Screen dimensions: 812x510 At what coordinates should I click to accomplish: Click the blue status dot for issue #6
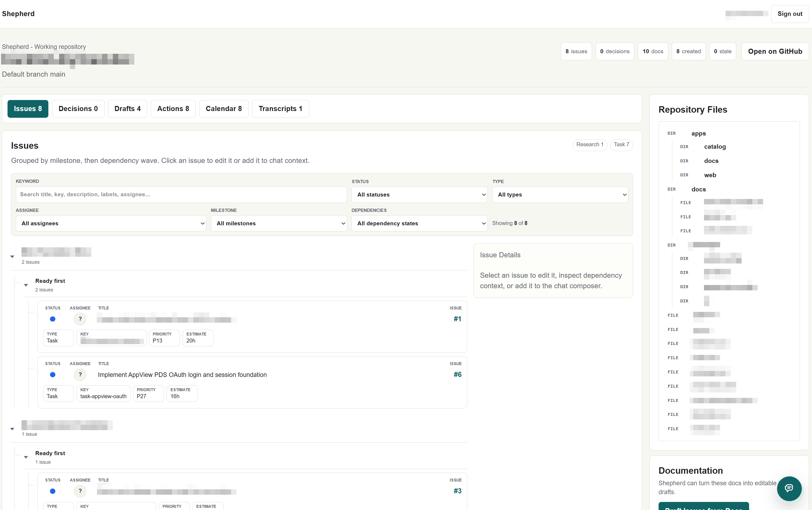[53, 375]
